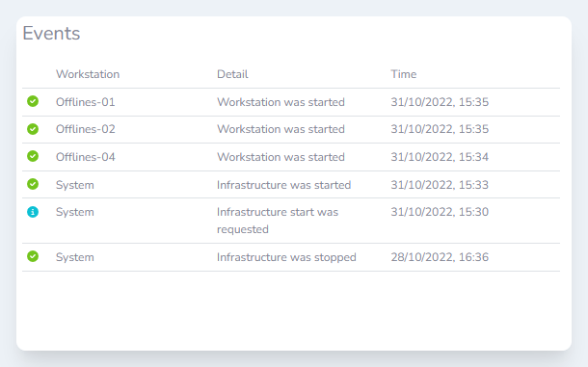Select the Workstation column header
Image resolution: width=588 pixels, height=367 pixels.
(x=88, y=74)
